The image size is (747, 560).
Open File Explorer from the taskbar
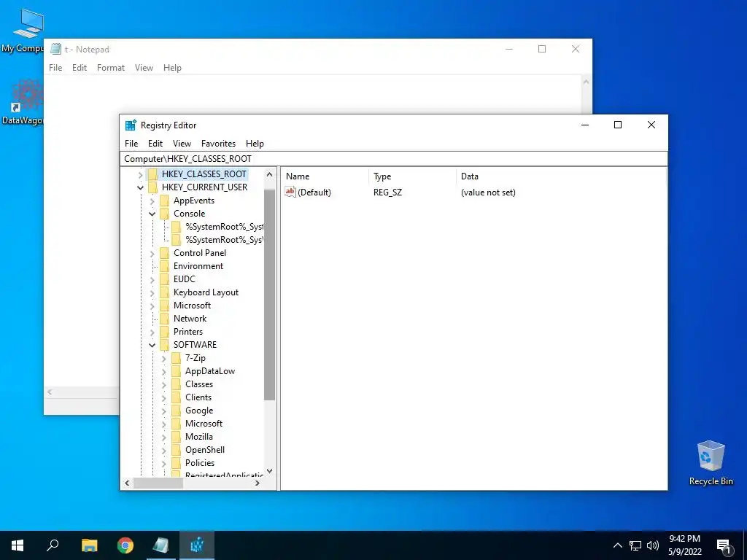(89, 545)
